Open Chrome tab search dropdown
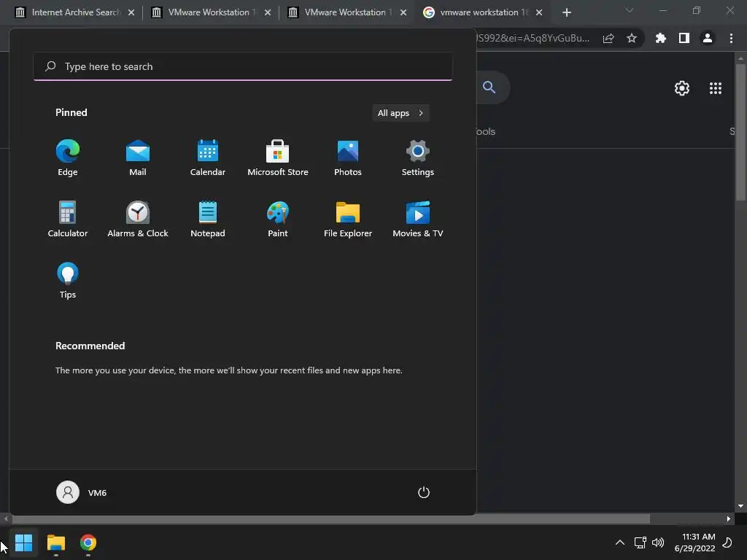747x560 pixels. point(630,10)
